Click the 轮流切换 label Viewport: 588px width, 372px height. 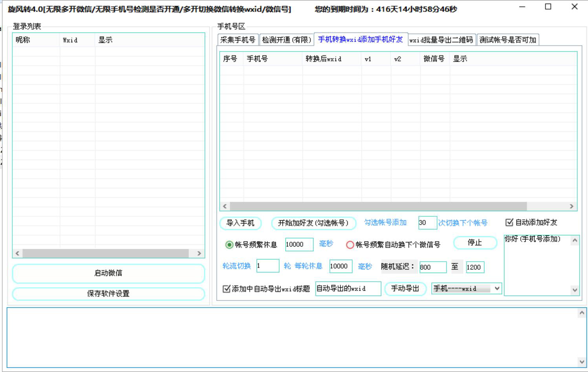236,266
